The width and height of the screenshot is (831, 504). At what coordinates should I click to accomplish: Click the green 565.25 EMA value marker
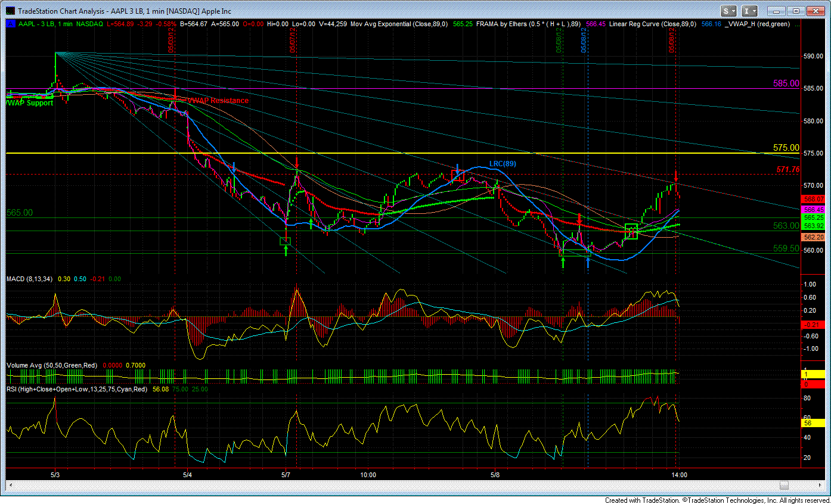point(814,218)
